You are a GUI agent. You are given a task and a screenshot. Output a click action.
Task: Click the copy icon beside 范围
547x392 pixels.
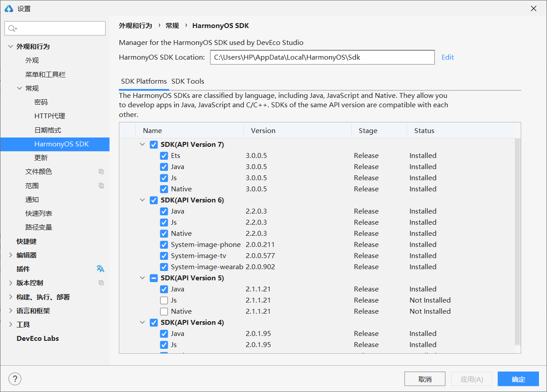(x=101, y=186)
